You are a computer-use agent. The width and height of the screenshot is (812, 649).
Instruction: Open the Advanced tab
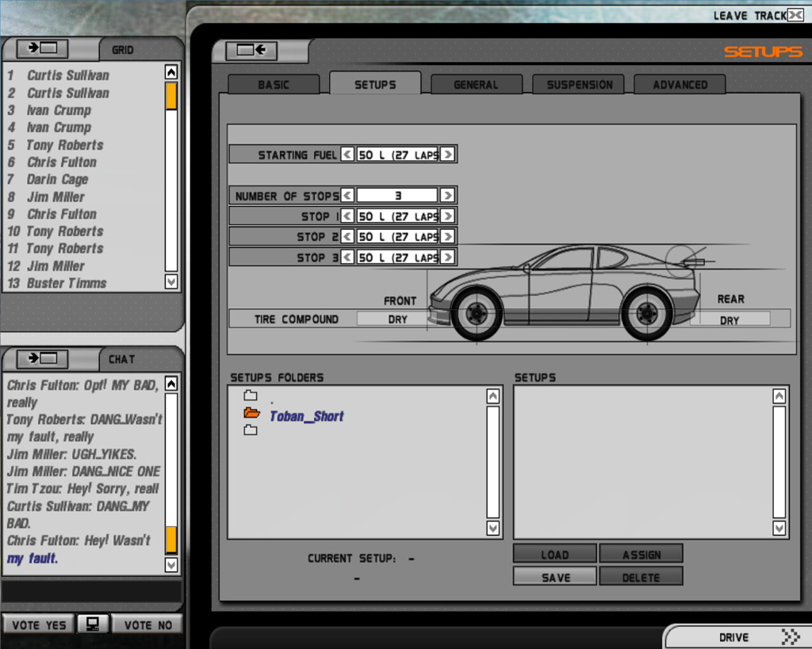point(680,85)
